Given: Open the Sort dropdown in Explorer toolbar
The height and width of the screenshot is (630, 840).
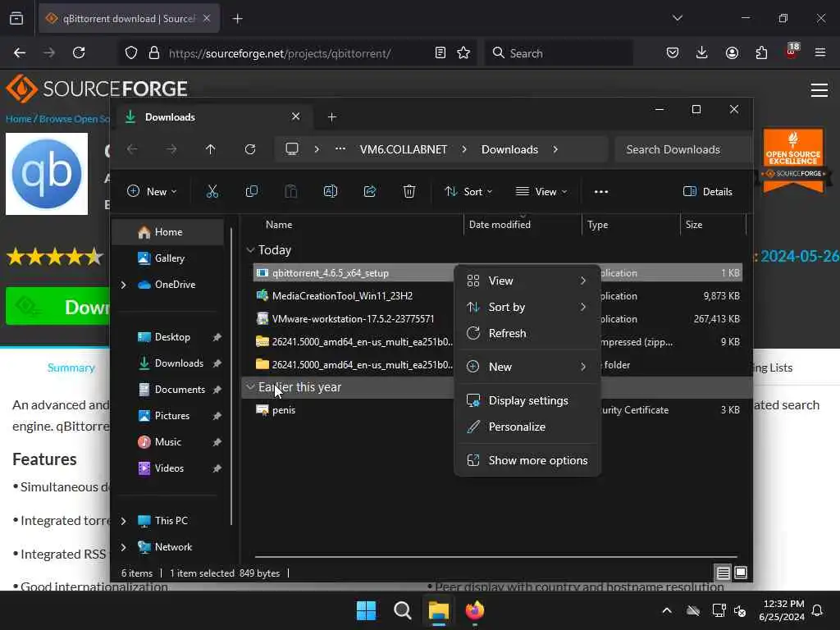Looking at the screenshot, I should (468, 191).
